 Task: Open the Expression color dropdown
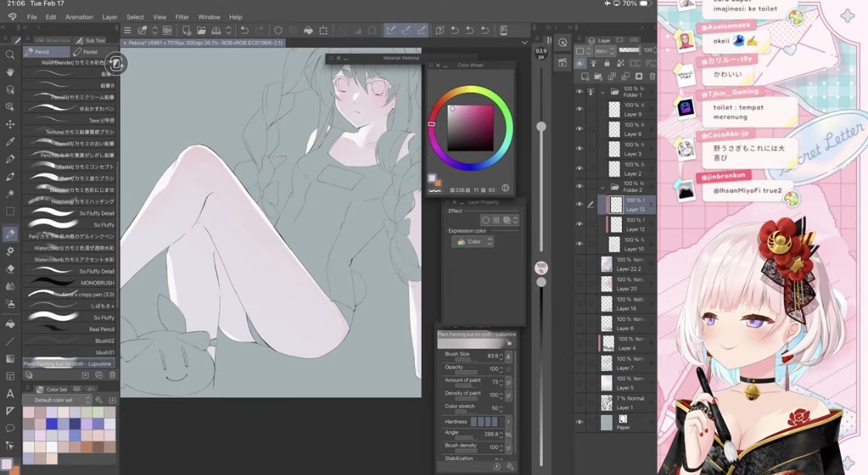coord(473,242)
